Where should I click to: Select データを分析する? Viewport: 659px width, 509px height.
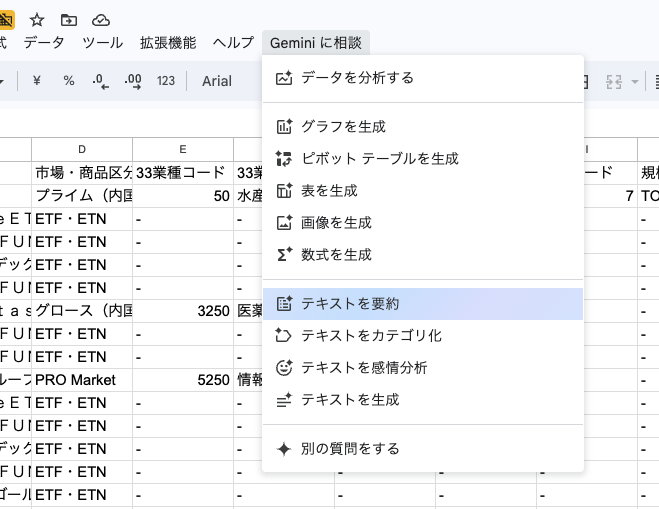tap(423, 78)
